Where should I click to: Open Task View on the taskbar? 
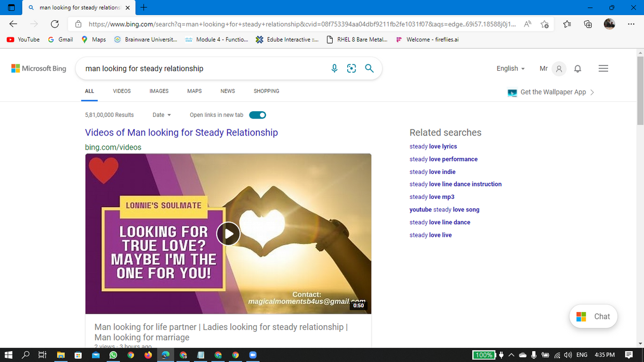(x=43, y=355)
